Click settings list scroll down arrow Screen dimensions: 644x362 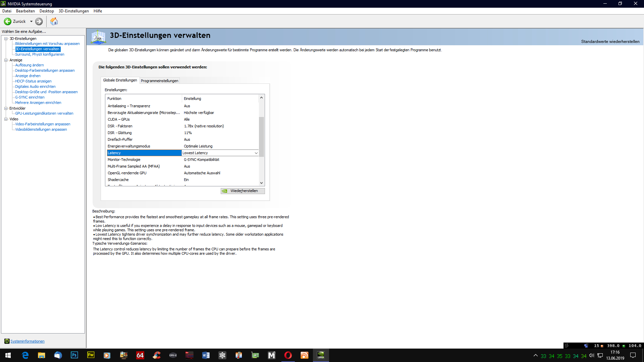click(x=261, y=183)
